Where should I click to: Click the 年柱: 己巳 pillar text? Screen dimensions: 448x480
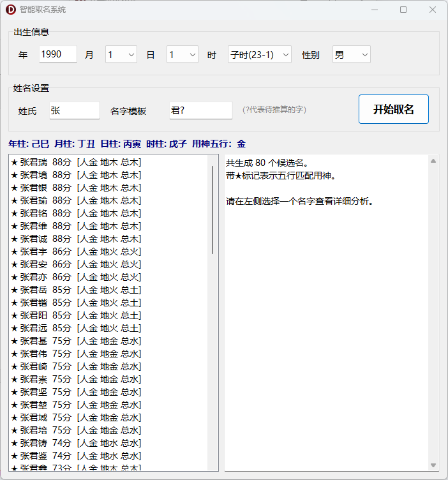click(29, 144)
